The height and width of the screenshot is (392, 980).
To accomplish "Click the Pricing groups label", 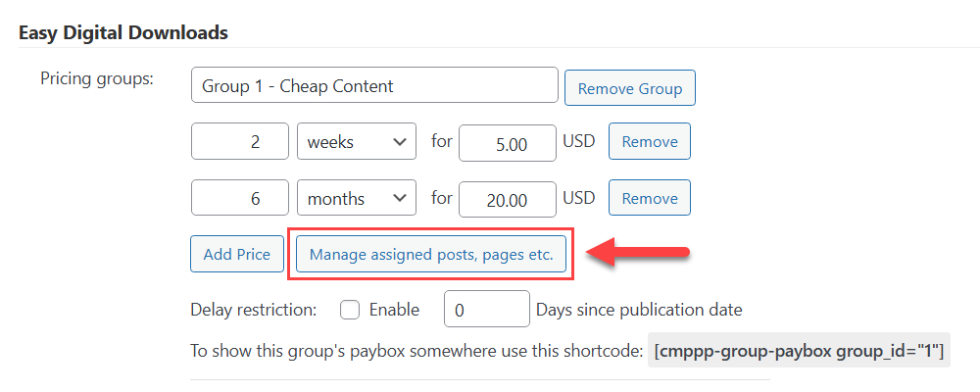I will click(x=97, y=79).
